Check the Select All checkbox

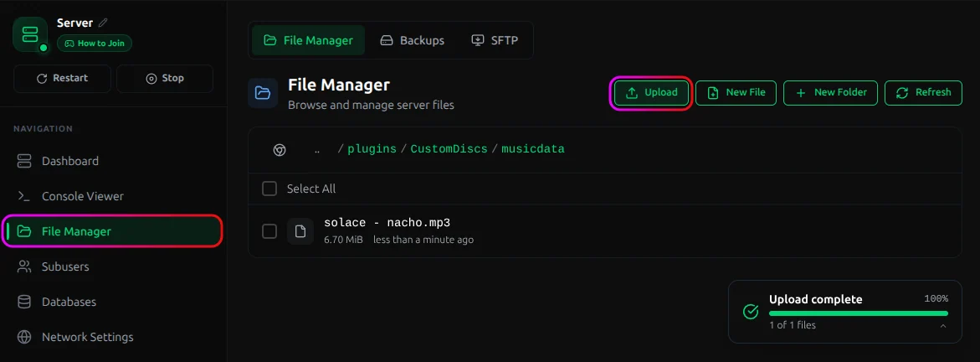(269, 189)
